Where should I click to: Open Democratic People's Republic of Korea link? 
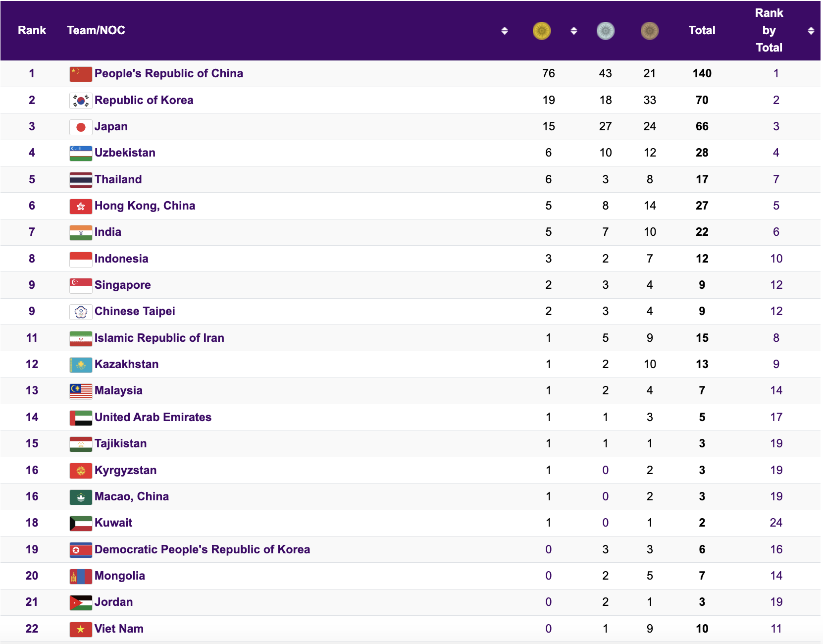pos(203,549)
